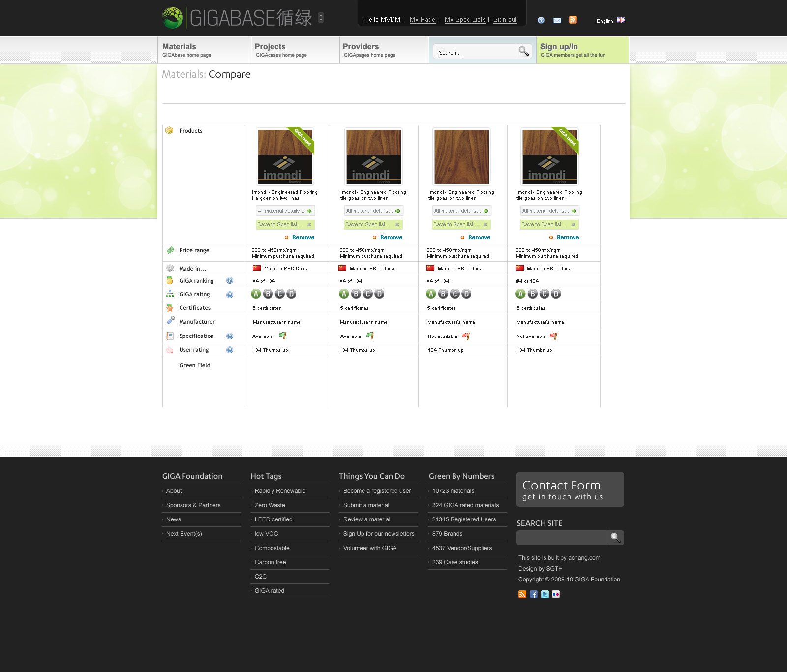Open the Projects tab
This screenshot has width=787, height=672.
click(x=295, y=50)
